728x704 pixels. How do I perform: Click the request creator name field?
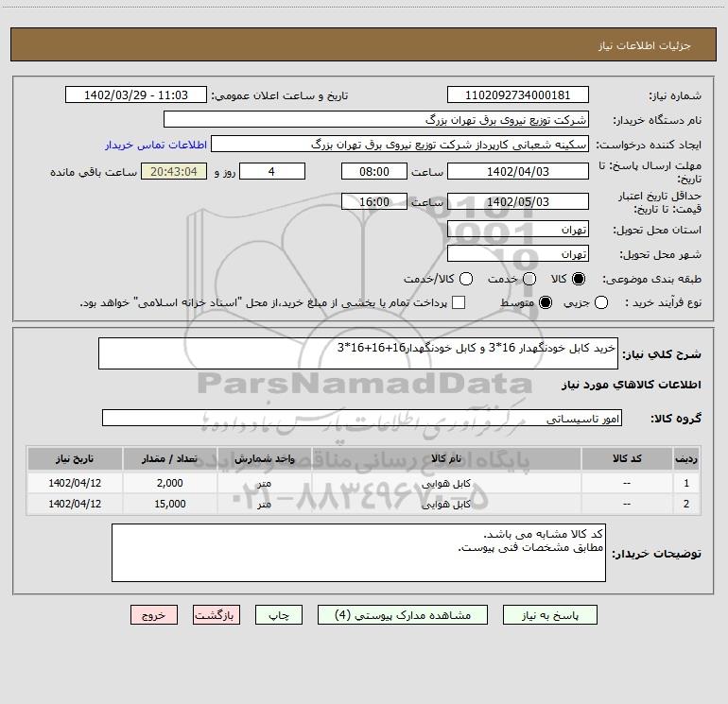point(400,144)
